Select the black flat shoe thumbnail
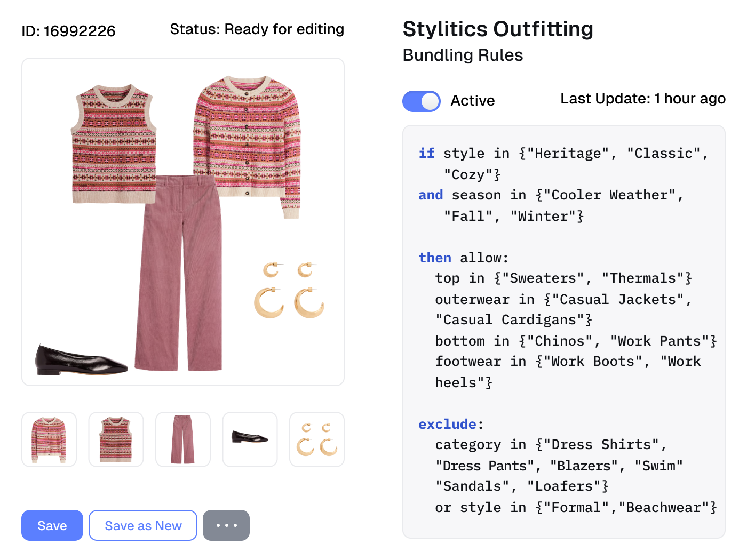The image size is (747, 560). tap(250, 439)
